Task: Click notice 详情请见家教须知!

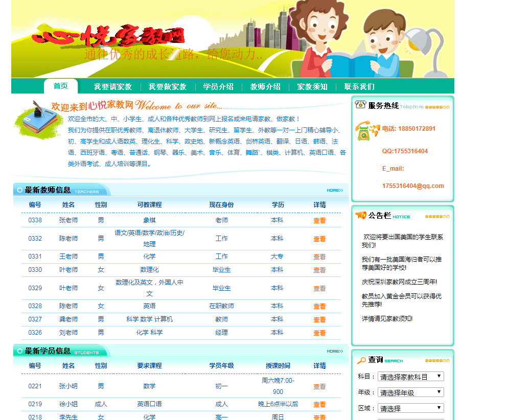Action: tap(387, 319)
